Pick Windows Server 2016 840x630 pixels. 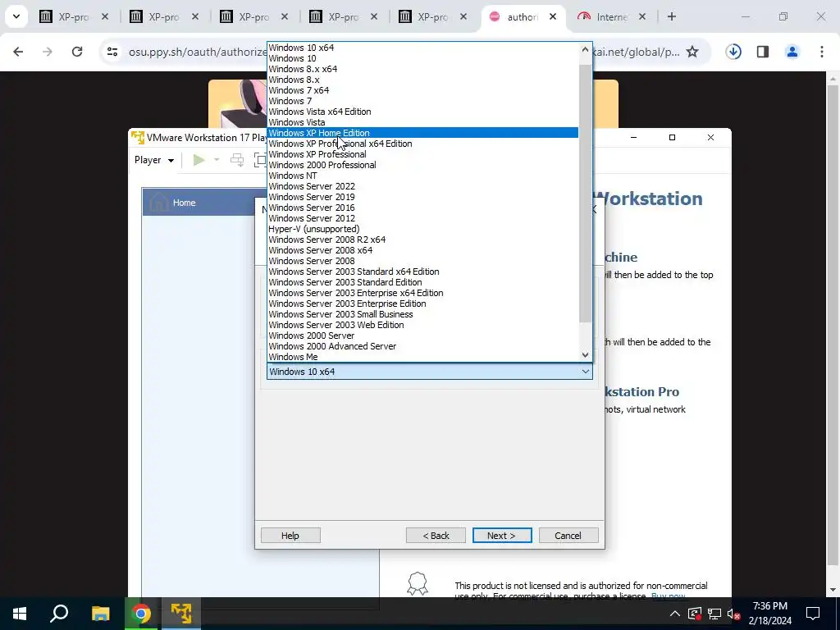pyautogui.click(x=422, y=208)
